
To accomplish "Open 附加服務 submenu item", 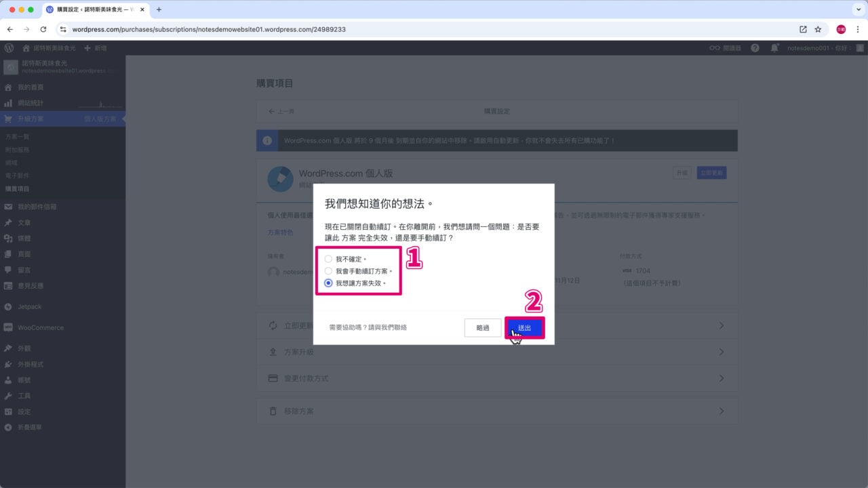I will 18,149.
